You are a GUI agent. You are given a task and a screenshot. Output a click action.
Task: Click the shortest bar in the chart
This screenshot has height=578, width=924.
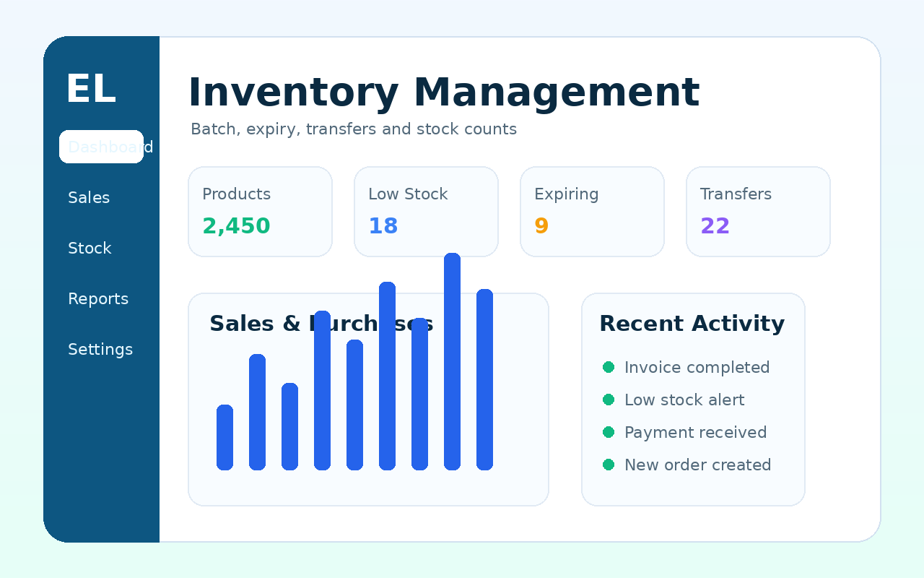click(225, 437)
